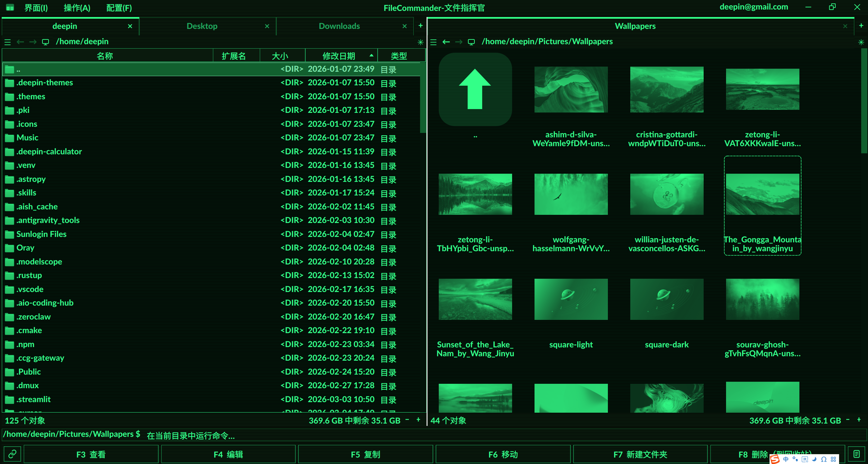Viewport: 868px width, 464px height.
Task: Open right panel hamburger menu icon
Action: pyautogui.click(x=433, y=42)
